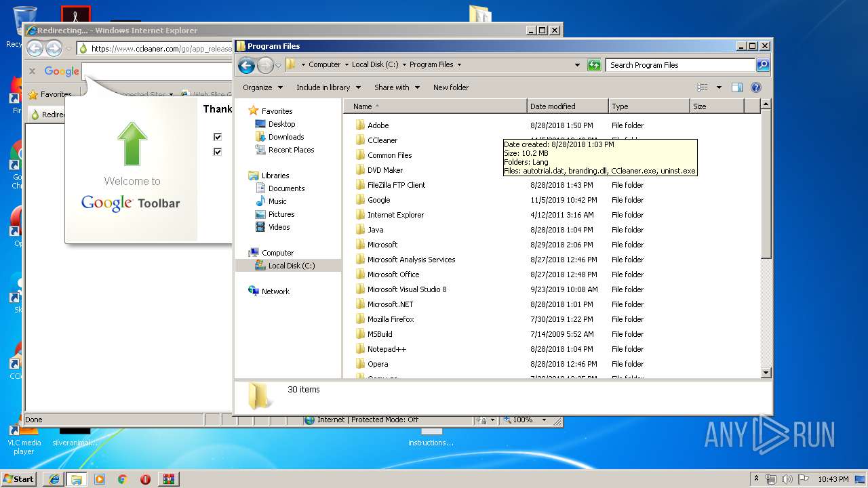The width and height of the screenshot is (868, 488).
Task: Open Desktop in Favorites pane
Action: (x=281, y=124)
